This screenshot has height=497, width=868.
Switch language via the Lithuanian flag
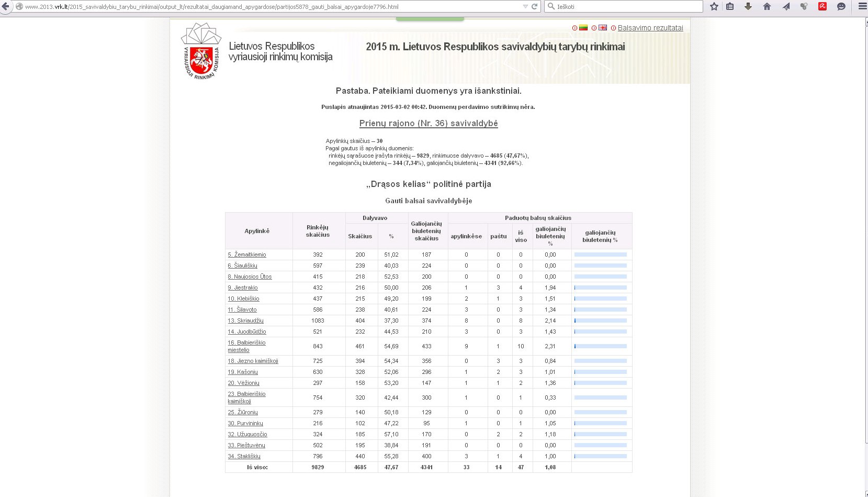click(583, 28)
